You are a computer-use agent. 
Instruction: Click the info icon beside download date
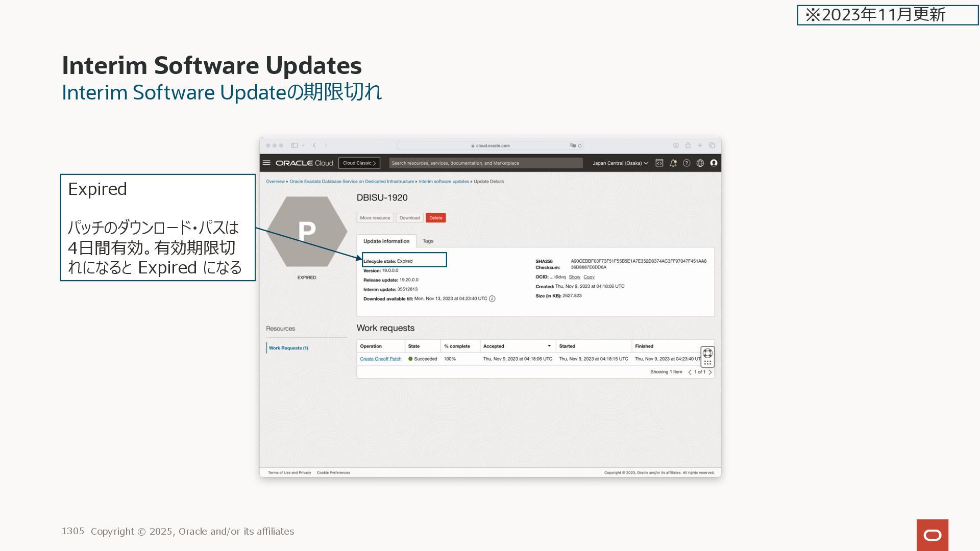point(492,299)
